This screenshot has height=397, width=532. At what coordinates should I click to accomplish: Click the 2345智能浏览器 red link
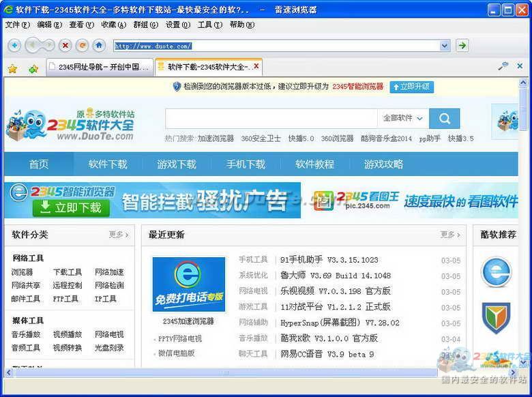pyautogui.click(x=357, y=87)
